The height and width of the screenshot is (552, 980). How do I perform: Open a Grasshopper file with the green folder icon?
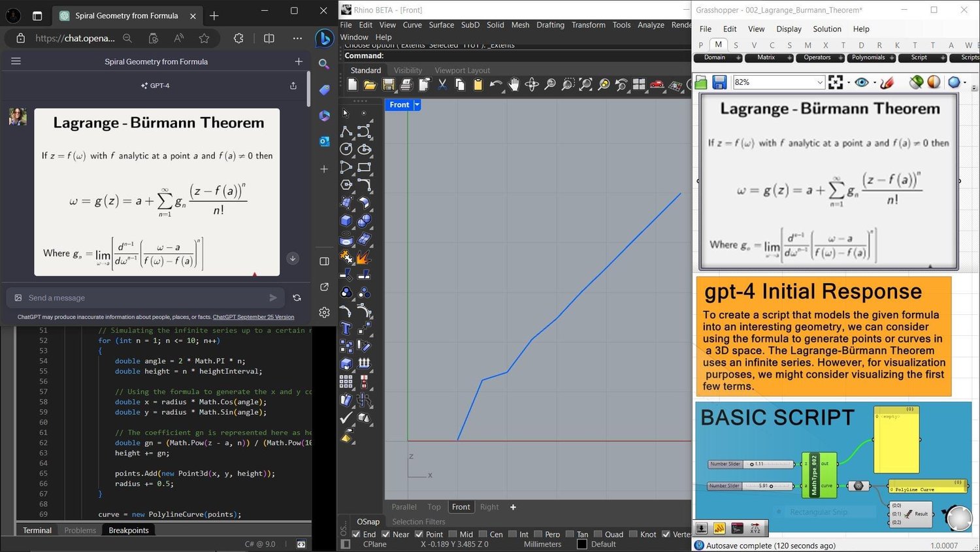click(701, 82)
